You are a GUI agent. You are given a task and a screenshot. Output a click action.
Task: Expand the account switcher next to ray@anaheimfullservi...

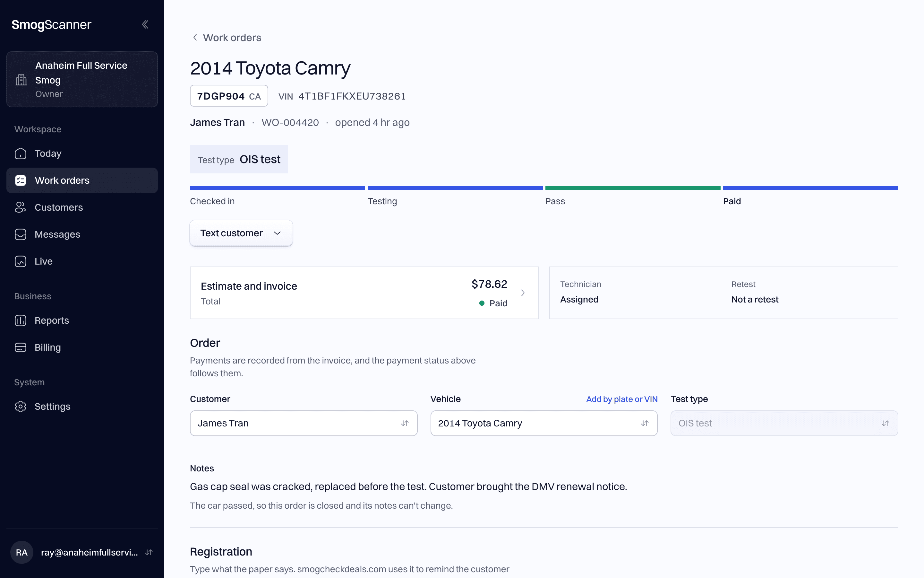pos(149,552)
